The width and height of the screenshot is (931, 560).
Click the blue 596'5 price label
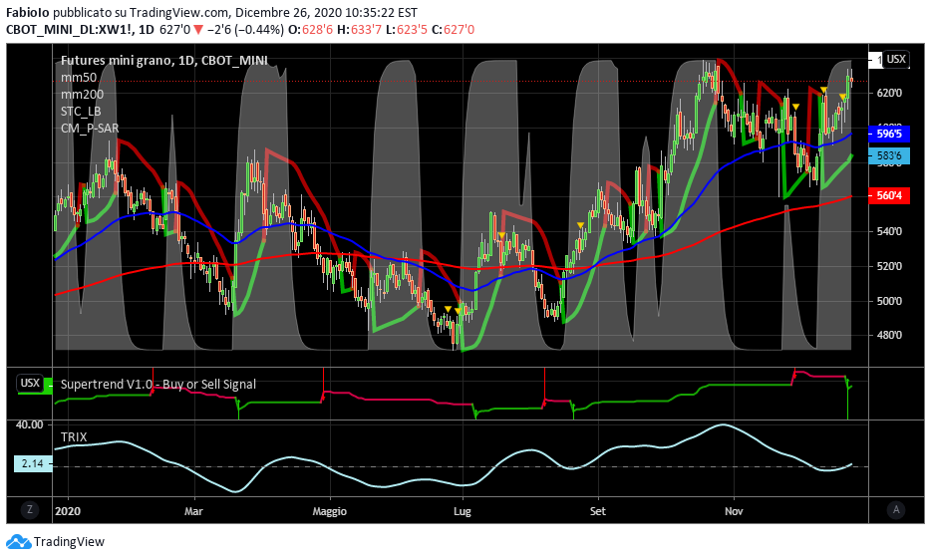pyautogui.click(x=888, y=133)
